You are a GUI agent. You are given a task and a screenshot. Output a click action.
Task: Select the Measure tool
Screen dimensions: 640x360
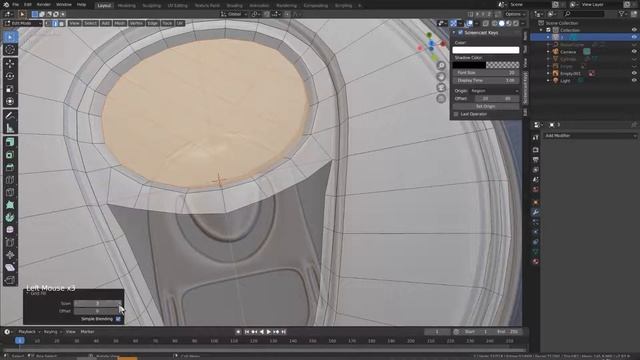pos(10,128)
